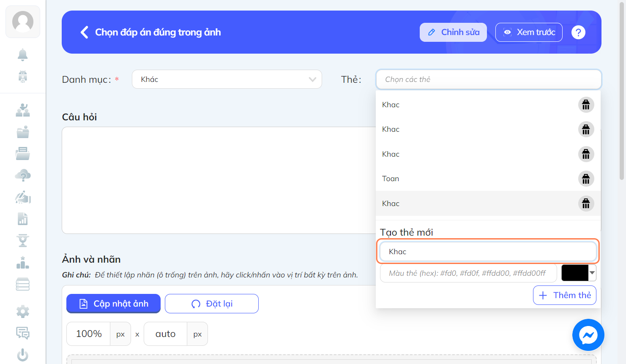
Task: Open the server stack icon in sidebar
Action: tap(23, 285)
